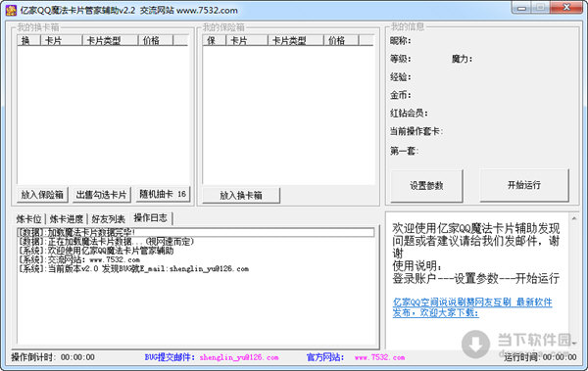Click the 使用说明 text in the welcome panel
The image size is (588, 371).
[x=417, y=266]
